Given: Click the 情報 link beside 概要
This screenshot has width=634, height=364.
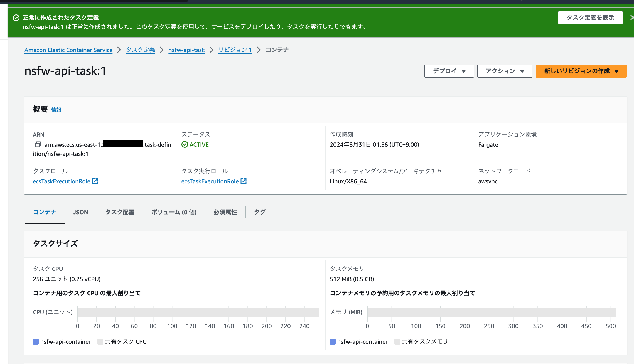Looking at the screenshot, I should 56,110.
